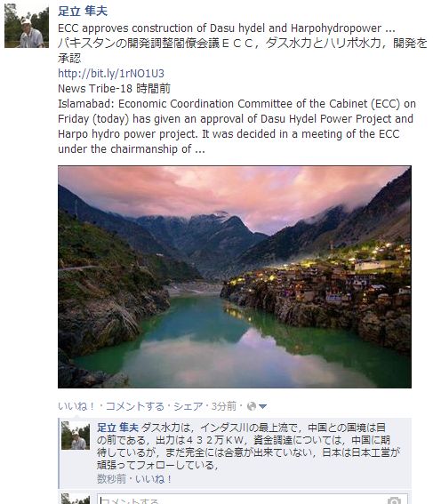The height and width of the screenshot is (504, 433).
Task: Open the Dasu river landscape photo
Action: pyautogui.click(x=235, y=276)
